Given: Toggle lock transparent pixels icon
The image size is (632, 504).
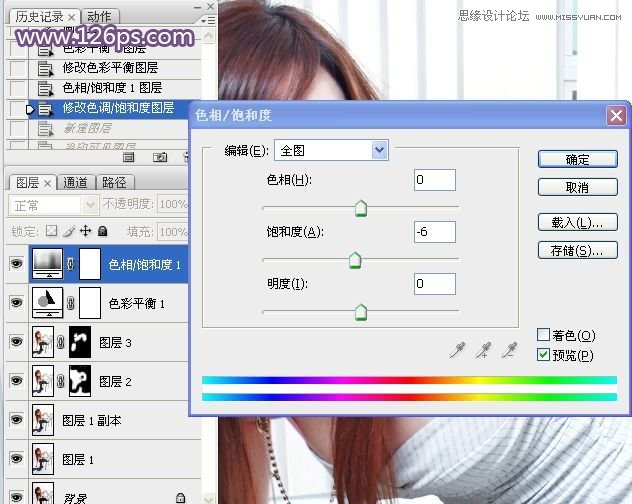Looking at the screenshot, I should [52, 231].
